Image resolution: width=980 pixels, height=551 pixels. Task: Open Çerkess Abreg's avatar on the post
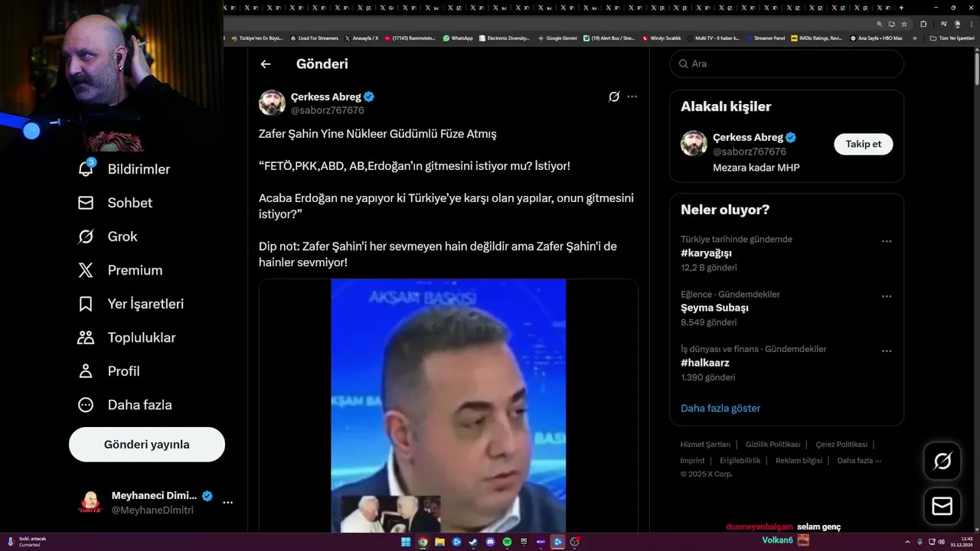272,103
